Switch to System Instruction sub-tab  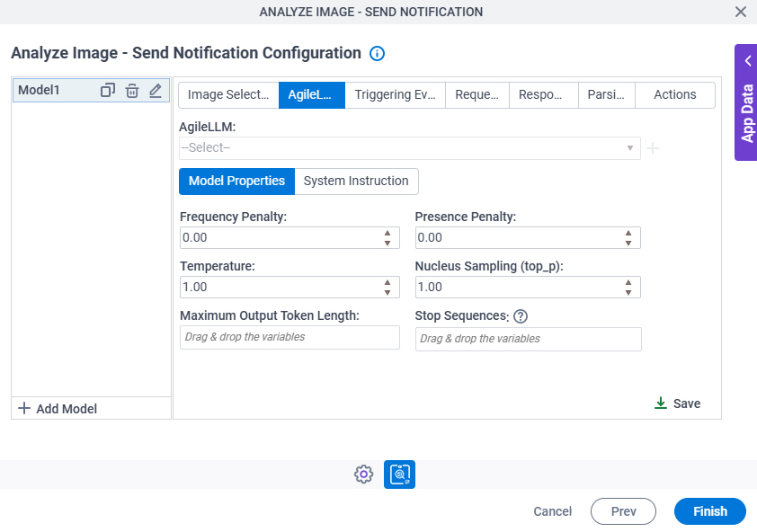pyautogui.click(x=356, y=181)
